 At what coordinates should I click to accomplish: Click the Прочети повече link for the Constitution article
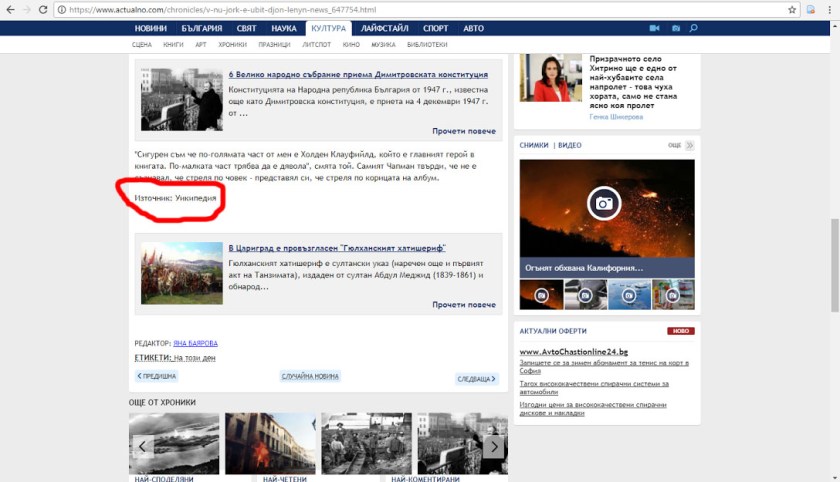463,131
